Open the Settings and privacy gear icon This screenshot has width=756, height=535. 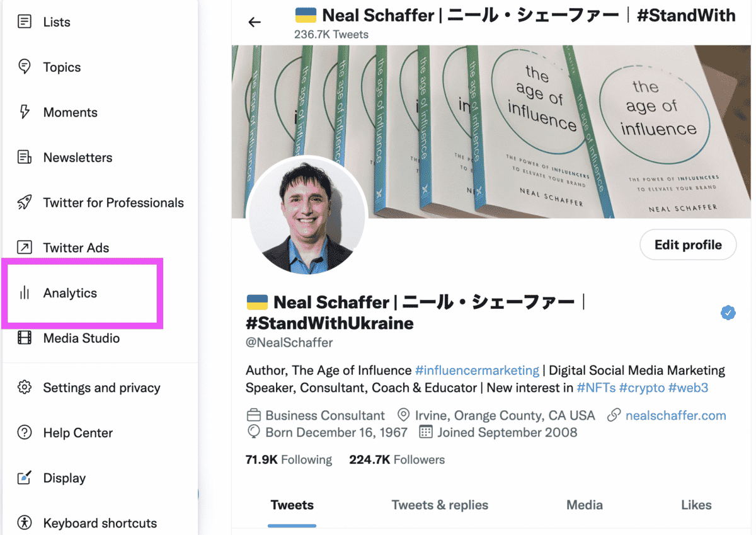[24, 388]
